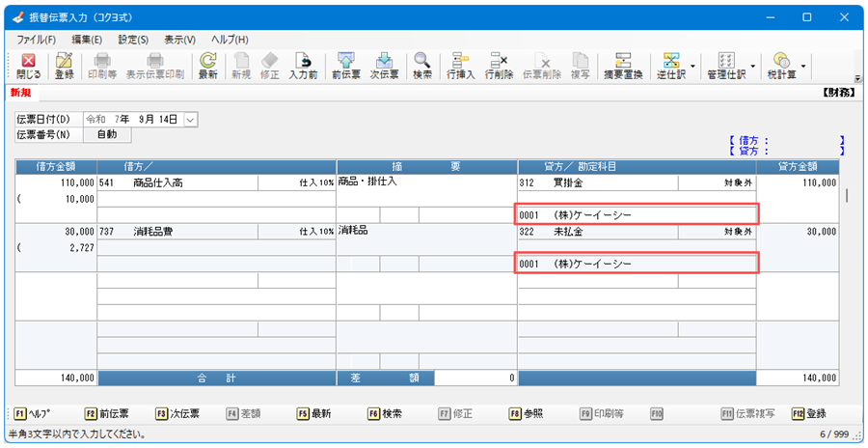
Task: Open the ファイル(F) menu
Action: tap(37, 40)
